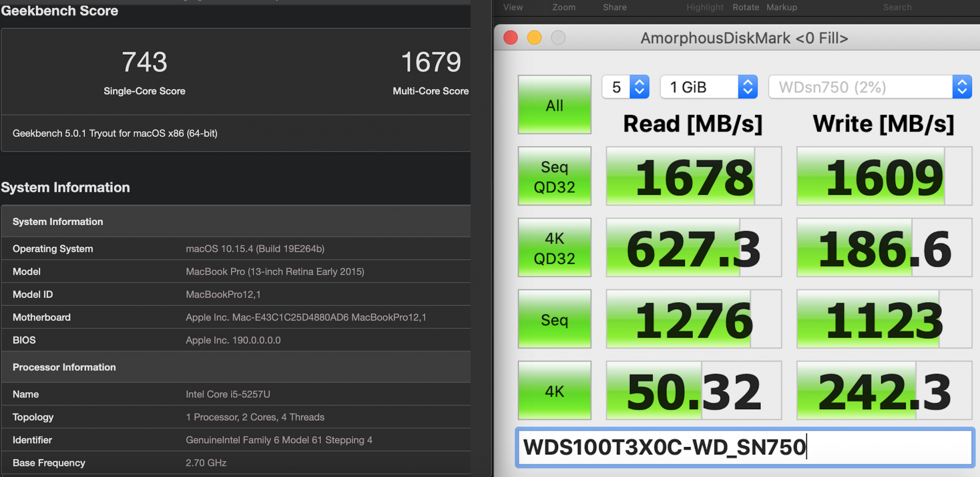Click the 2.70 GHz base frequency value

coord(206,463)
